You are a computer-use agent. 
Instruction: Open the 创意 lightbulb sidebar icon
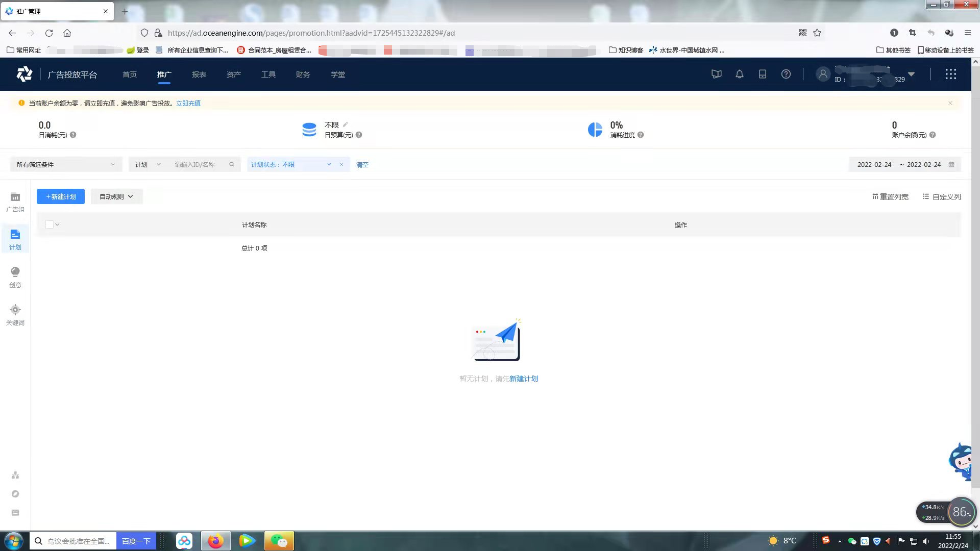pyautogui.click(x=15, y=272)
